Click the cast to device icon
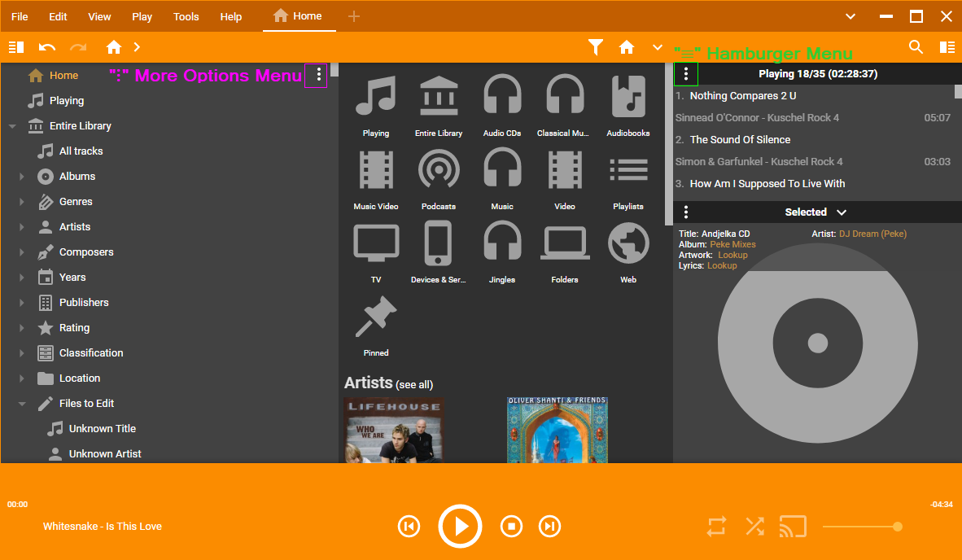Viewport: 962px width, 560px height. point(793,527)
